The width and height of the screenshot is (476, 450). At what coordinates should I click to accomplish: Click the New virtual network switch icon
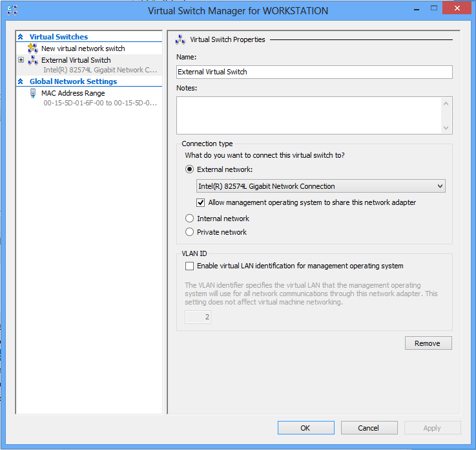coord(33,48)
